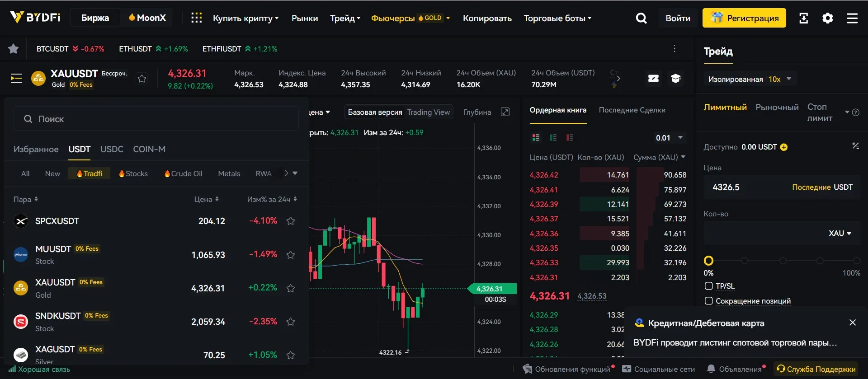
Task: Enable the TP/SL checkbox
Action: coord(708,286)
